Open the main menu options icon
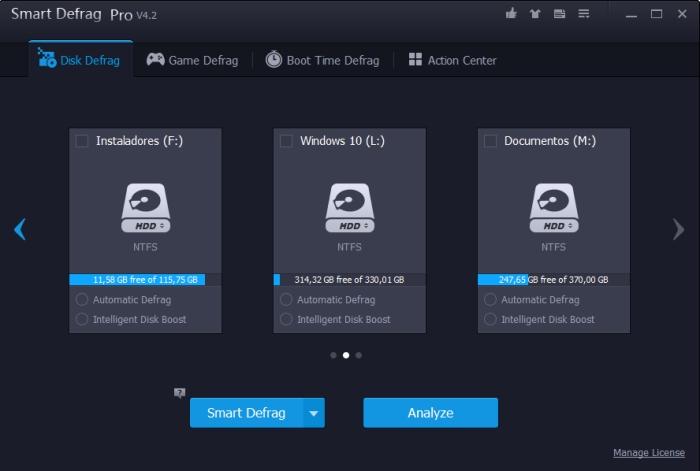This screenshot has height=471, width=700. coord(584,14)
